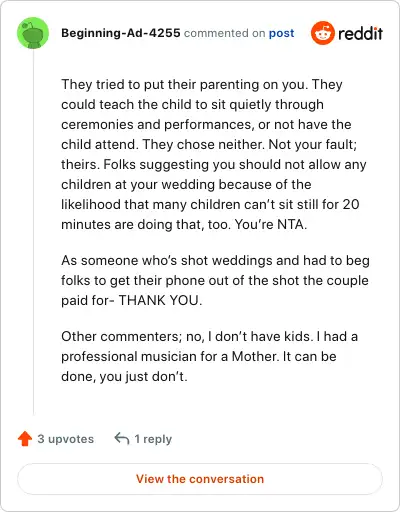Click the 'THANK YOU.' text in the comment

[160, 300]
